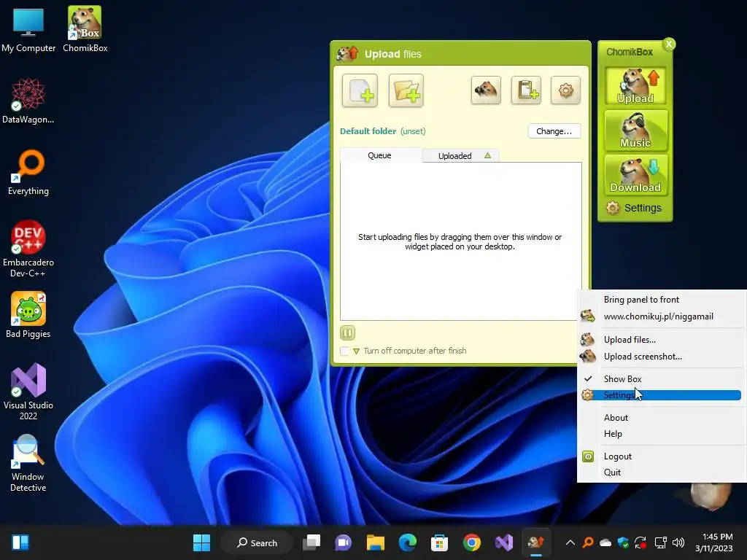
Task: Open Settings in the ChomikBox widget
Action: (x=634, y=208)
